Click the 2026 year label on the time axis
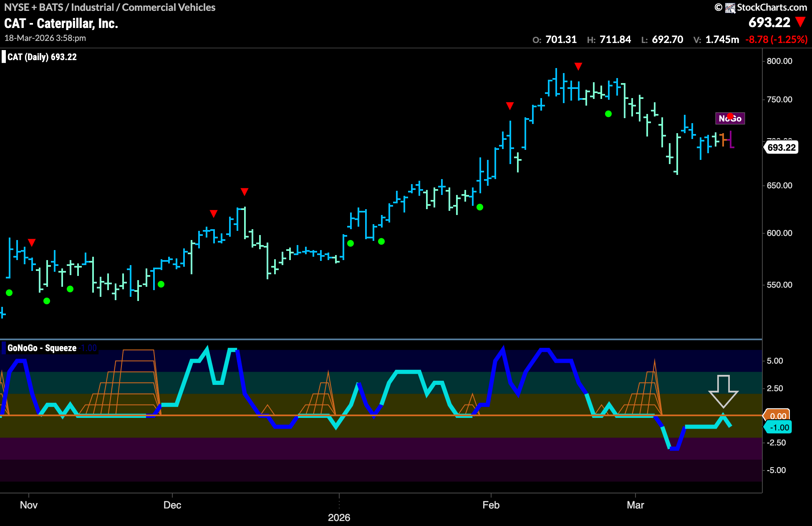The height and width of the screenshot is (526, 812). point(339,518)
